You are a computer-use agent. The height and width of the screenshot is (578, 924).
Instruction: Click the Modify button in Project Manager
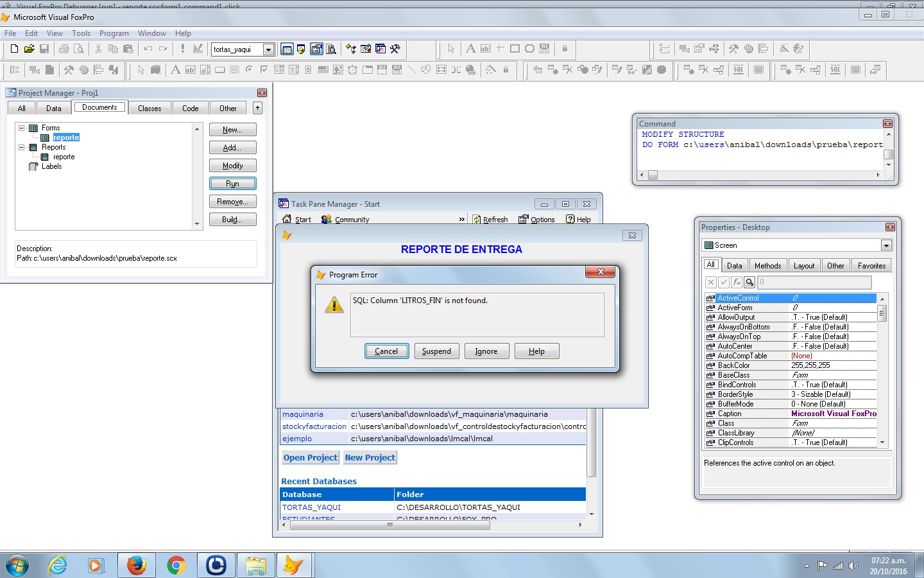(232, 166)
